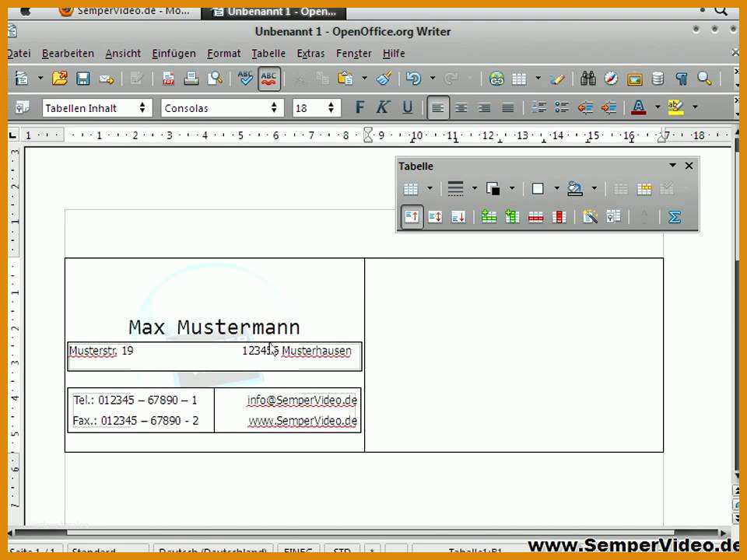Insert table icon in standard toolbar

(519, 79)
